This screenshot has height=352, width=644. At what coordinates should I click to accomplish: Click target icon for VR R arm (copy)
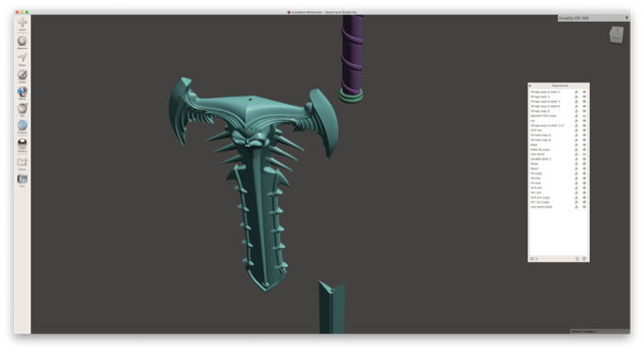576,198
